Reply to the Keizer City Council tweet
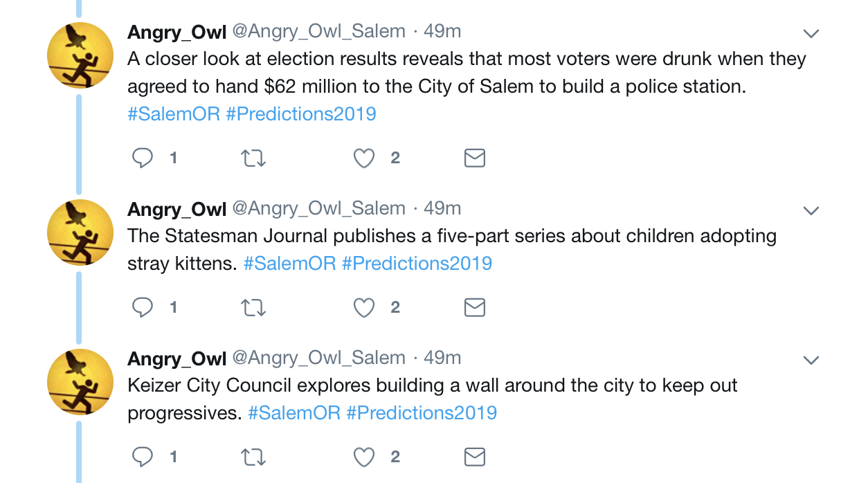This screenshot has width=868, height=483. point(143,457)
